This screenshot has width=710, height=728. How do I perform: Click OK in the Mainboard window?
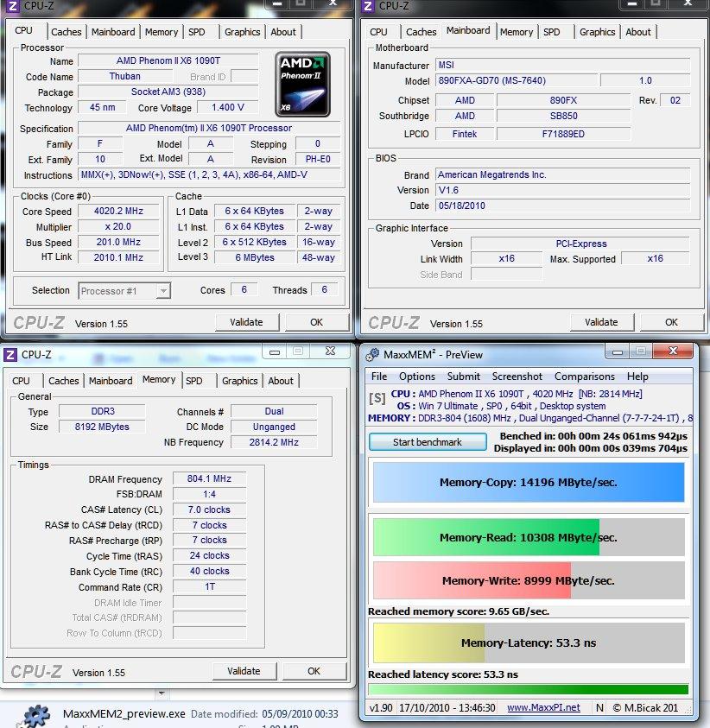[x=671, y=322]
